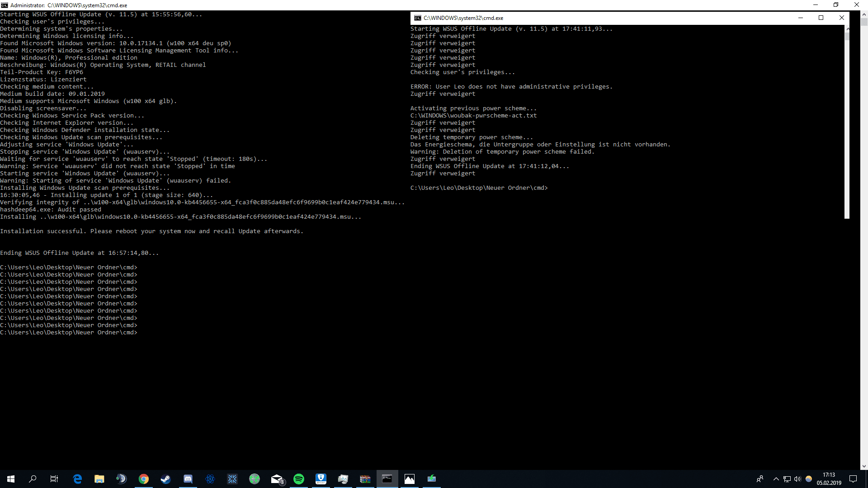Click scrollbar down arrow in Administrator window

click(x=864, y=466)
